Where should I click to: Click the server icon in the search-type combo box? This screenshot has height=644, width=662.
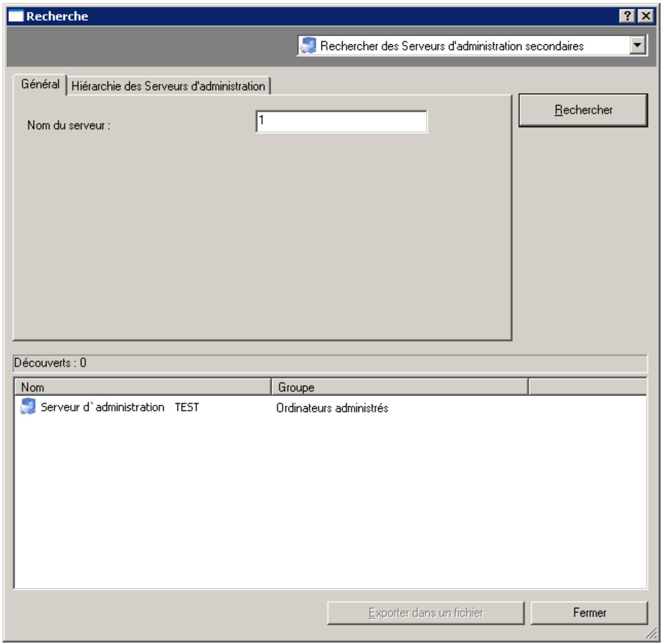[308, 46]
